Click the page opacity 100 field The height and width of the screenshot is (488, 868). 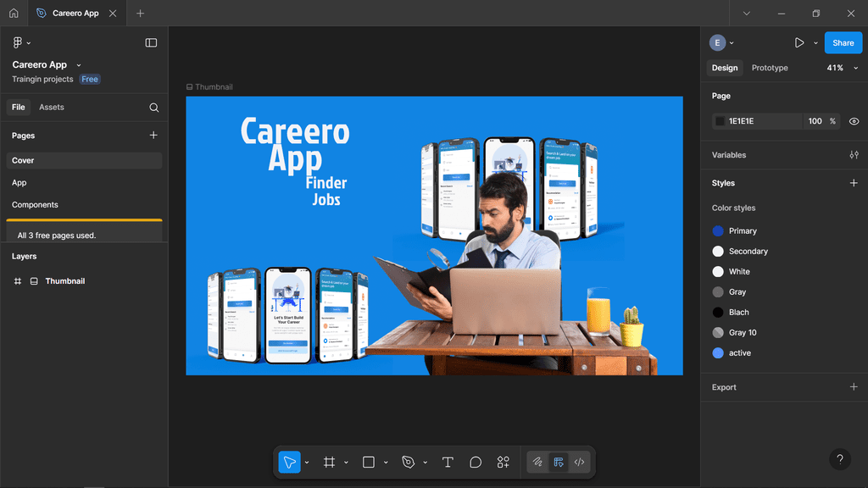(x=815, y=121)
